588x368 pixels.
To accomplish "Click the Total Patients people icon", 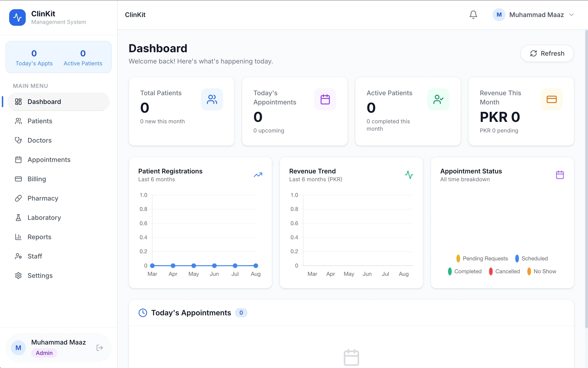I will coord(212,99).
